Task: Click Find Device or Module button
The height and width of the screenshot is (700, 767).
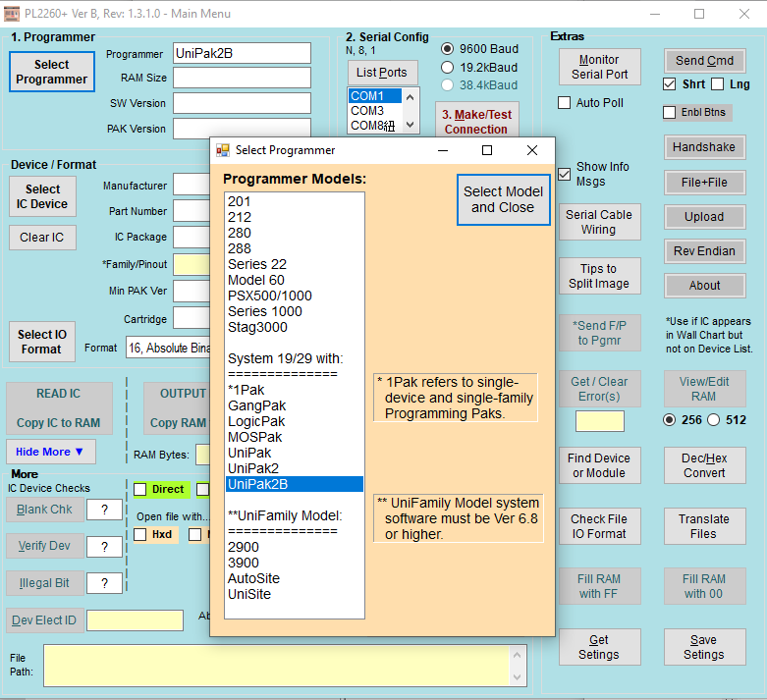Action: (600, 465)
